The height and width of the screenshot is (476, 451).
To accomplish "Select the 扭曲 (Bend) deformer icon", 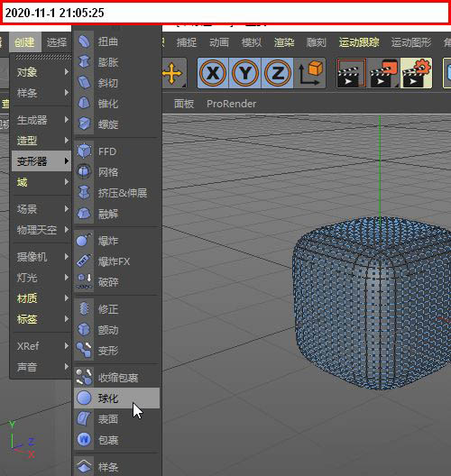I will [x=84, y=41].
